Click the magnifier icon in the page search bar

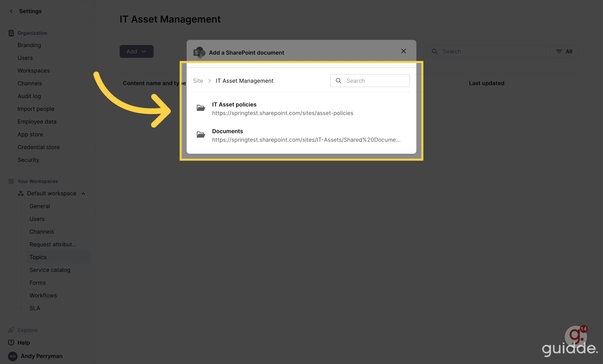pos(435,51)
